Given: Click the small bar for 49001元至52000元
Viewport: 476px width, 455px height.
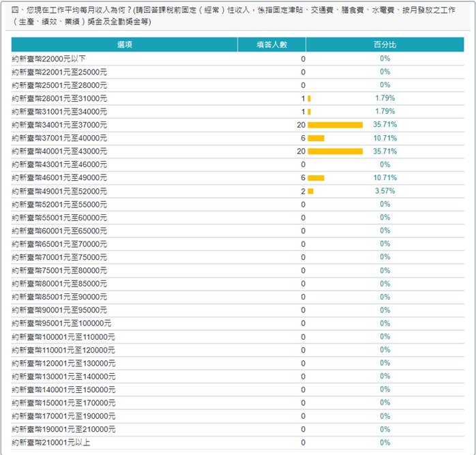Looking at the screenshot, I should pyautogui.click(x=310, y=191).
